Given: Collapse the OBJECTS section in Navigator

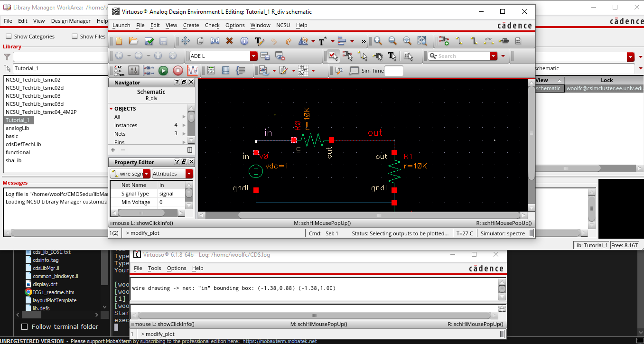Looking at the screenshot, I should pos(112,109).
